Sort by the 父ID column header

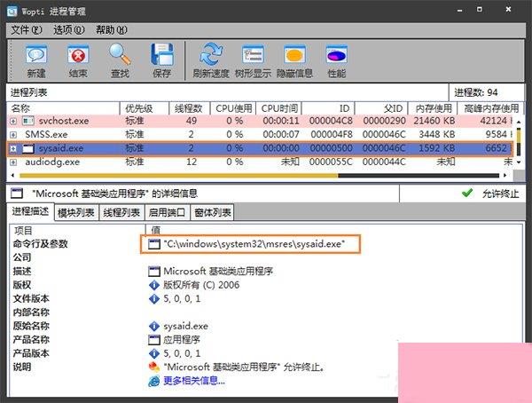point(381,108)
